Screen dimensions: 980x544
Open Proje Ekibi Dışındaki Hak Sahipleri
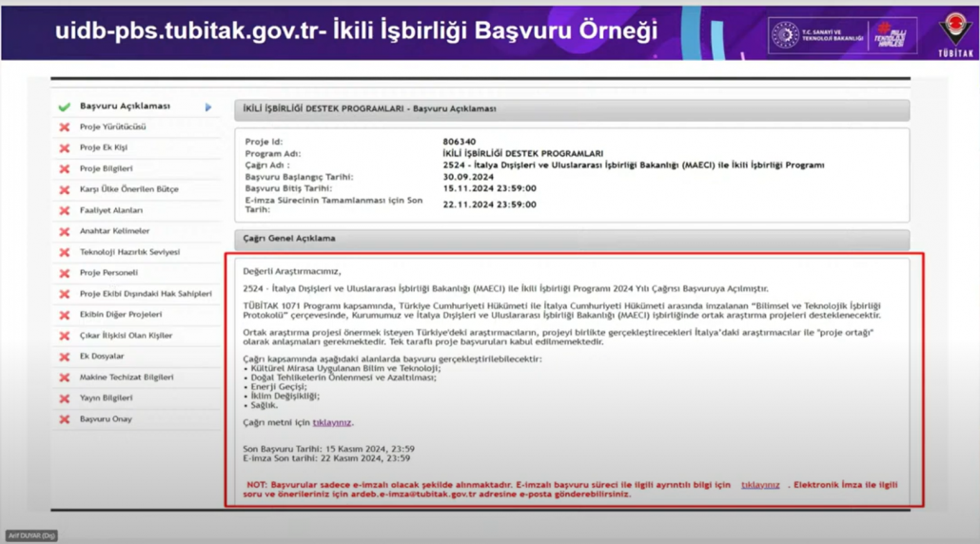pyautogui.click(x=146, y=294)
